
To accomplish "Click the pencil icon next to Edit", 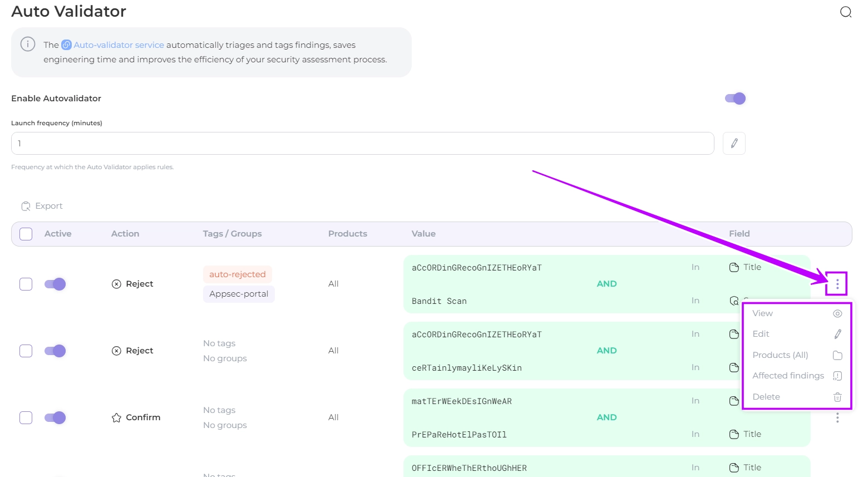I will [837, 334].
